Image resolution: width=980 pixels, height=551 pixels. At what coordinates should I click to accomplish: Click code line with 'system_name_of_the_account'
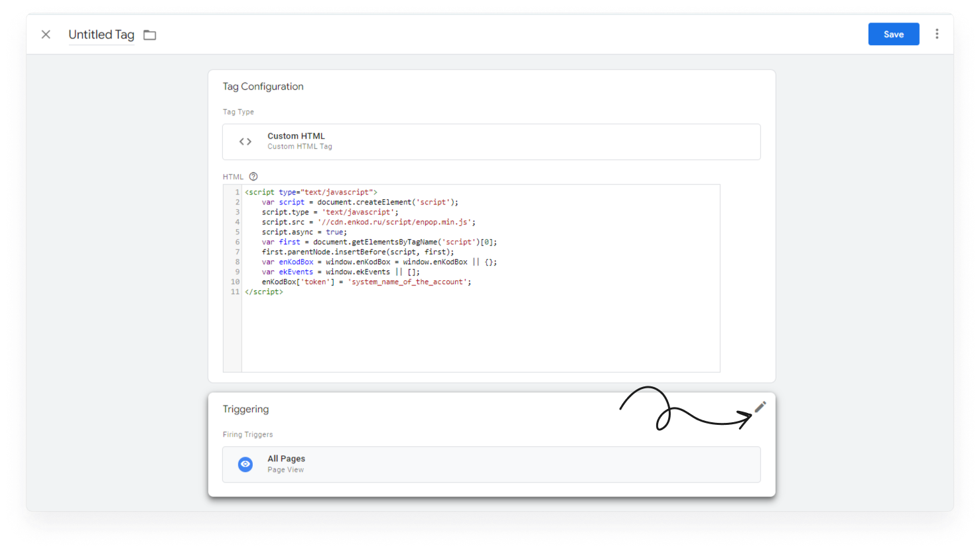[x=366, y=281]
